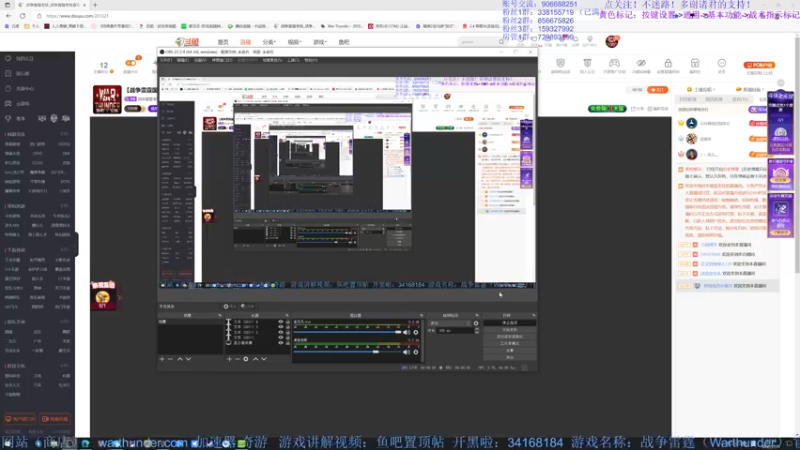Toggle visibility of the 显示器采集 source
800x450 pixels.
click(x=281, y=343)
